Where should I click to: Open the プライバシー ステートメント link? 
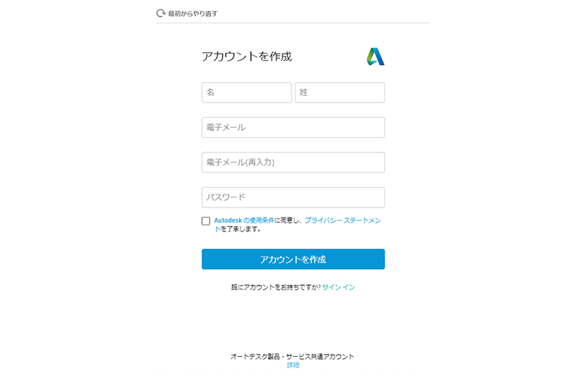(342, 220)
